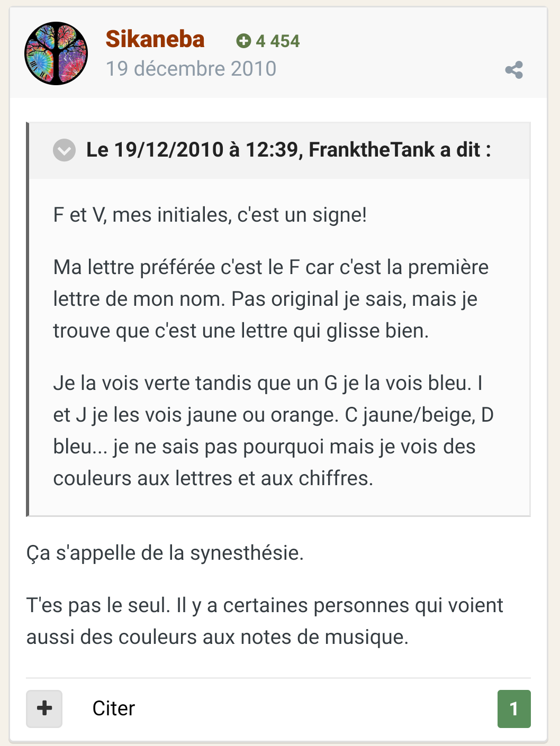
Task: Click FranktheTank's name in the quote header
Action: (372, 150)
